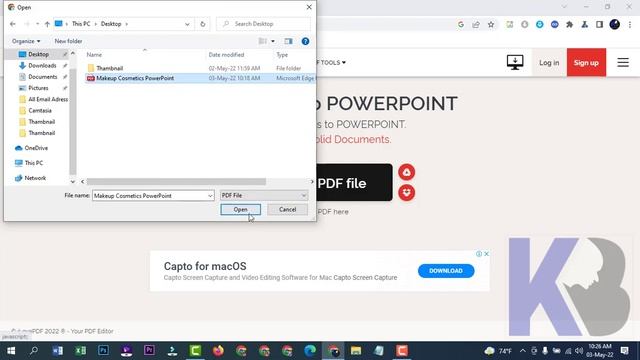The image size is (640, 360).
Task: Open the All Email Adress folder
Action: point(48,99)
